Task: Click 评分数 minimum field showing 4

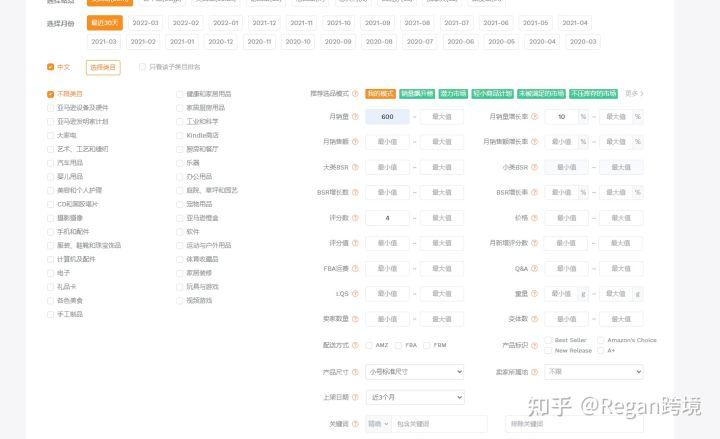Action: click(387, 218)
